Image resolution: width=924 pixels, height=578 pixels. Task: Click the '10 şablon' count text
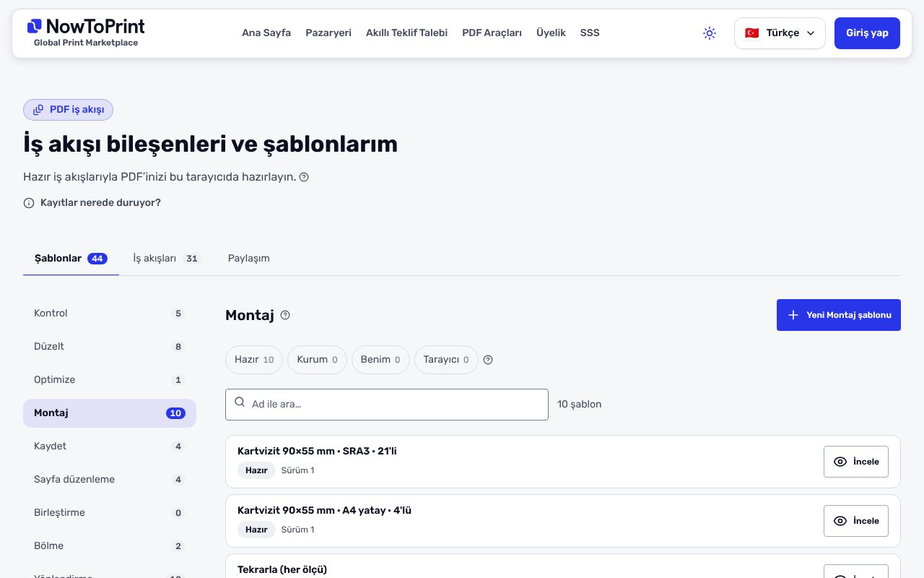579,405
